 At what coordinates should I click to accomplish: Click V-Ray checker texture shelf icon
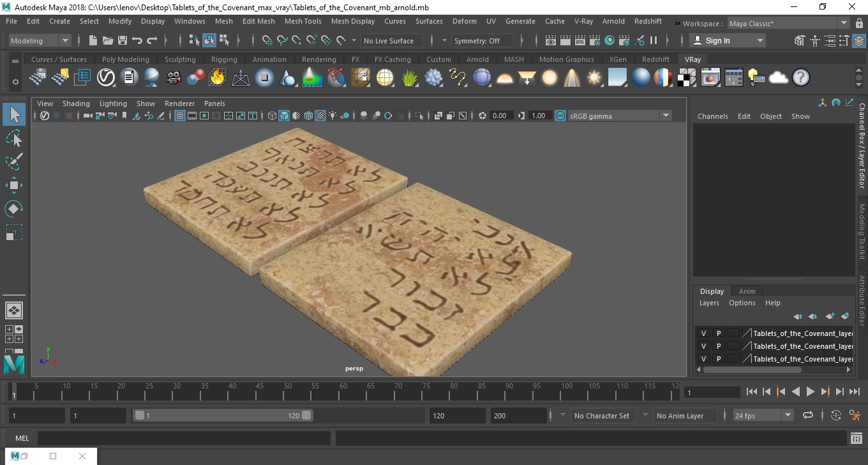(x=687, y=78)
